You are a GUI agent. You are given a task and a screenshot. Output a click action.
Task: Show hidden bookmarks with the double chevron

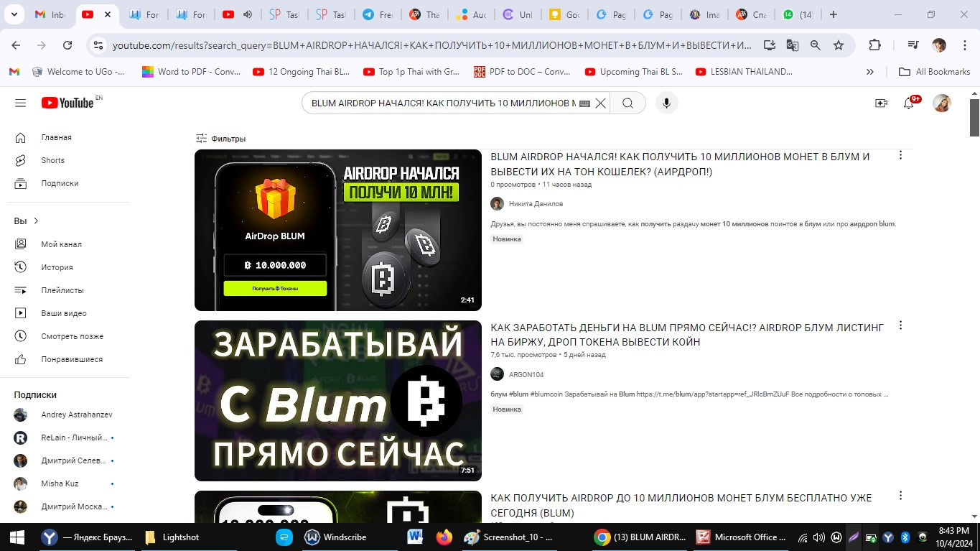click(x=870, y=72)
